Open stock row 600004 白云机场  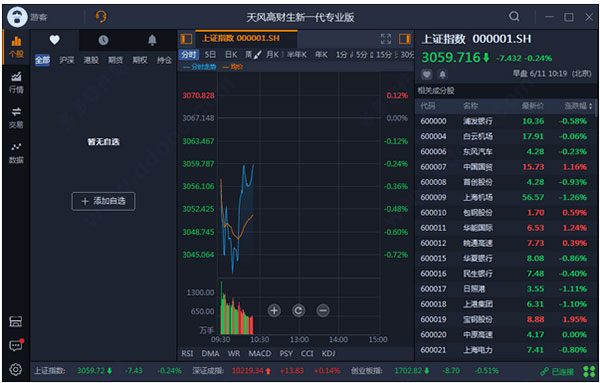[x=504, y=136]
